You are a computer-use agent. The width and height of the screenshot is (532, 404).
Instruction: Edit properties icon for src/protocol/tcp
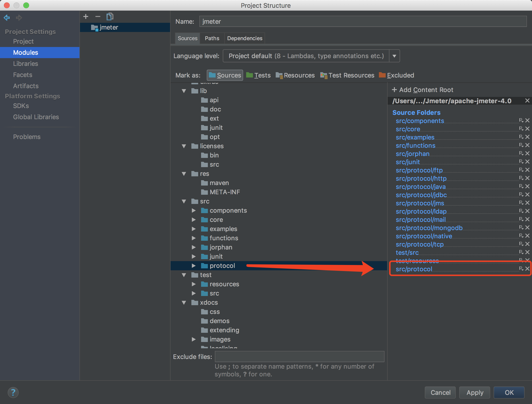point(521,244)
